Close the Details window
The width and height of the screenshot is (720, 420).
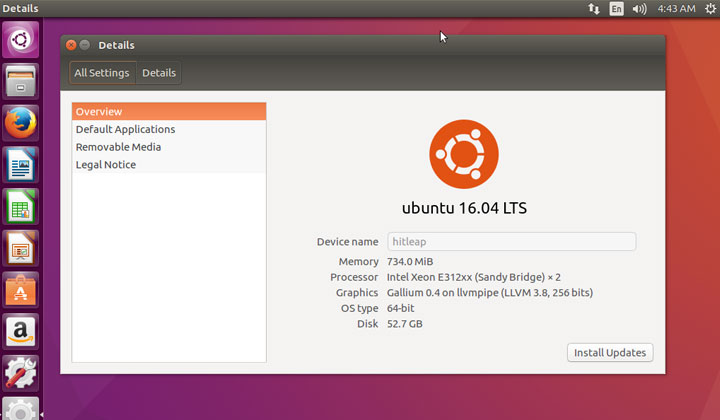tap(71, 45)
